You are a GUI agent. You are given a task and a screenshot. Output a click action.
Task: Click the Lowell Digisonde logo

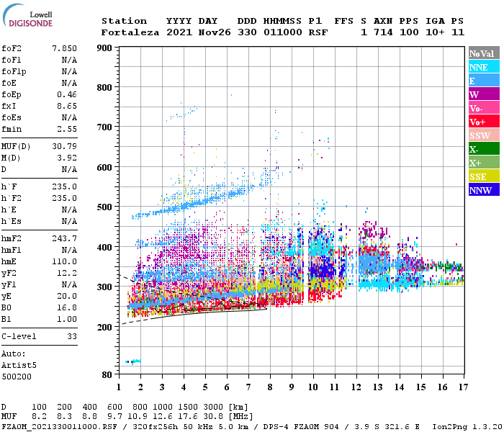click(28, 16)
